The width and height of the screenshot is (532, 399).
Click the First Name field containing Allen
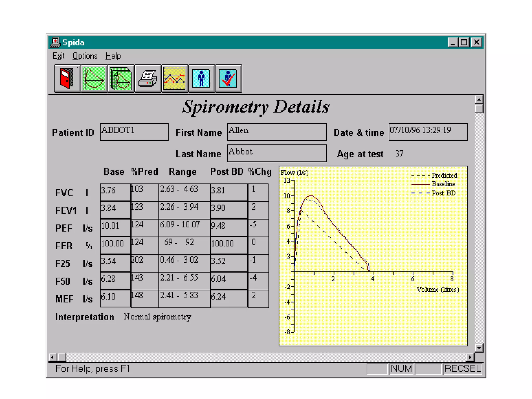tap(277, 132)
